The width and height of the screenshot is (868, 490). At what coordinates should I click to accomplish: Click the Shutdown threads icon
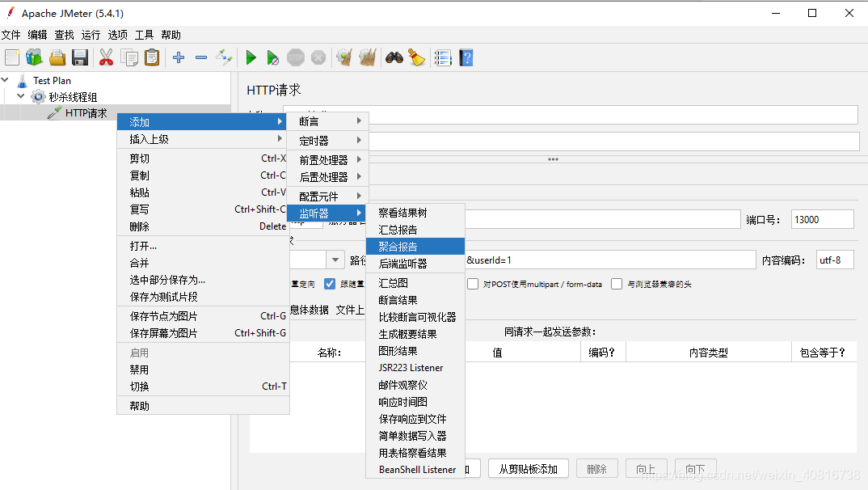[318, 57]
